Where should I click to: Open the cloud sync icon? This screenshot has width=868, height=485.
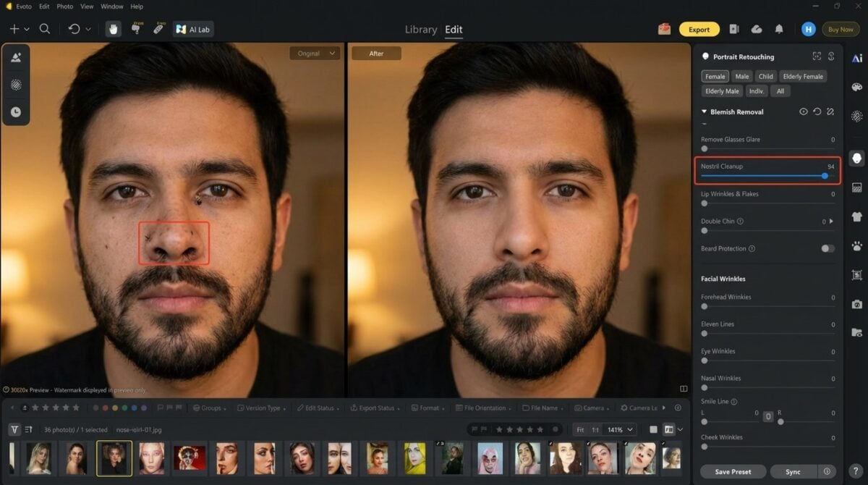(x=757, y=30)
